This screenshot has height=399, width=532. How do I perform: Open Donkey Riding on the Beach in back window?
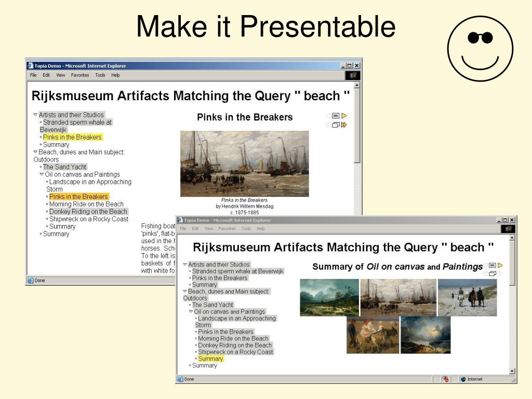[88, 212]
